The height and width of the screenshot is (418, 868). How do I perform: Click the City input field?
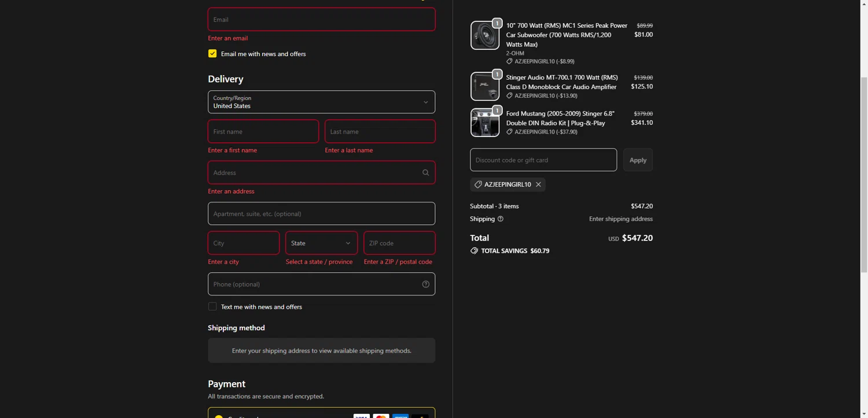pos(244,243)
